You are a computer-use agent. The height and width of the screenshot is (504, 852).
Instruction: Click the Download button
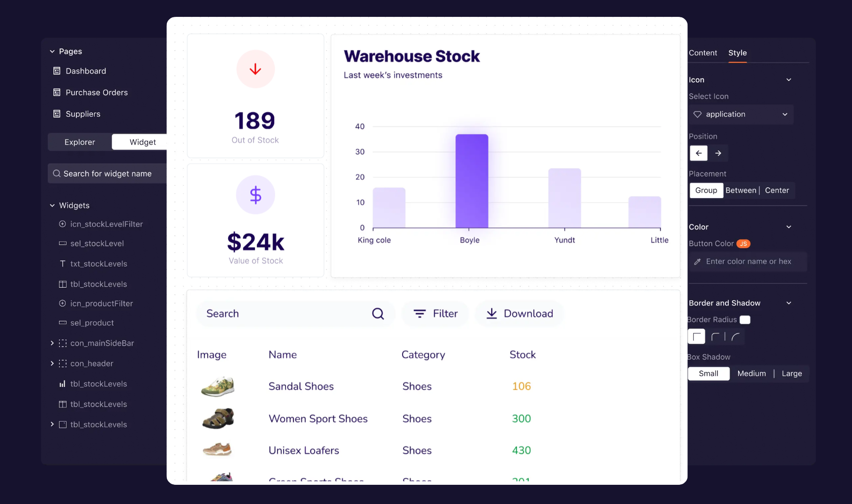pyautogui.click(x=519, y=314)
